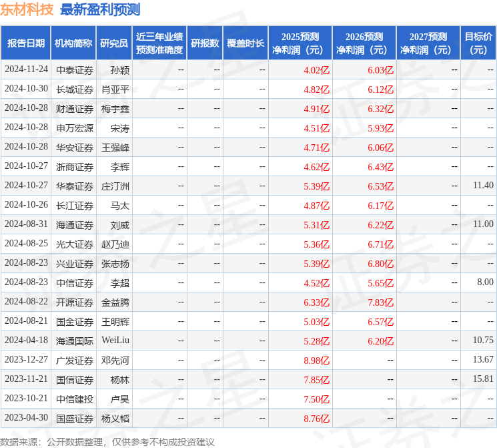Click the date 2024-11-24
Viewport: 497px width, 448px height.
pos(26,69)
